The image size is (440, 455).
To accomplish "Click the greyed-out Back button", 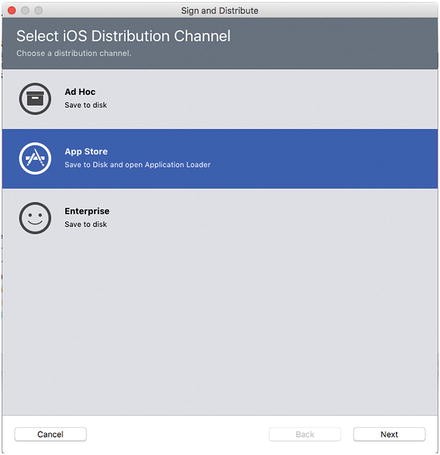I will [305, 434].
